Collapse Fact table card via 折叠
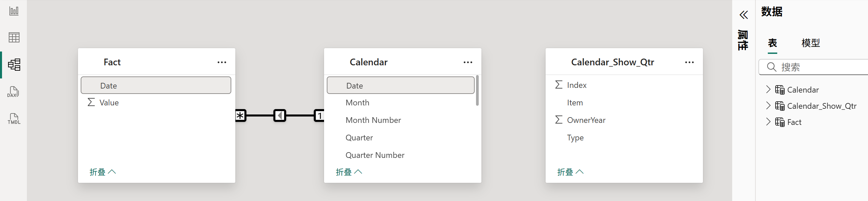The height and width of the screenshot is (201, 868). [x=103, y=172]
